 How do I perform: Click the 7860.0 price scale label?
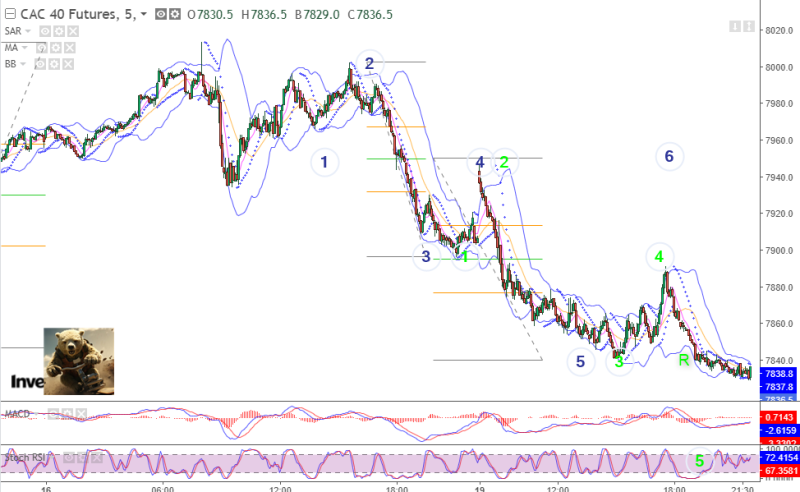coord(779,324)
